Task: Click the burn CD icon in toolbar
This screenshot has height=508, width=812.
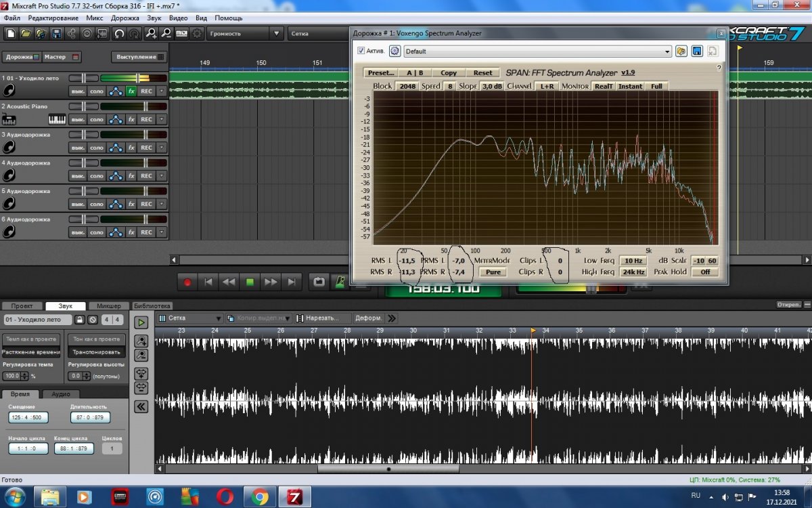Action: pyautogui.click(x=87, y=33)
